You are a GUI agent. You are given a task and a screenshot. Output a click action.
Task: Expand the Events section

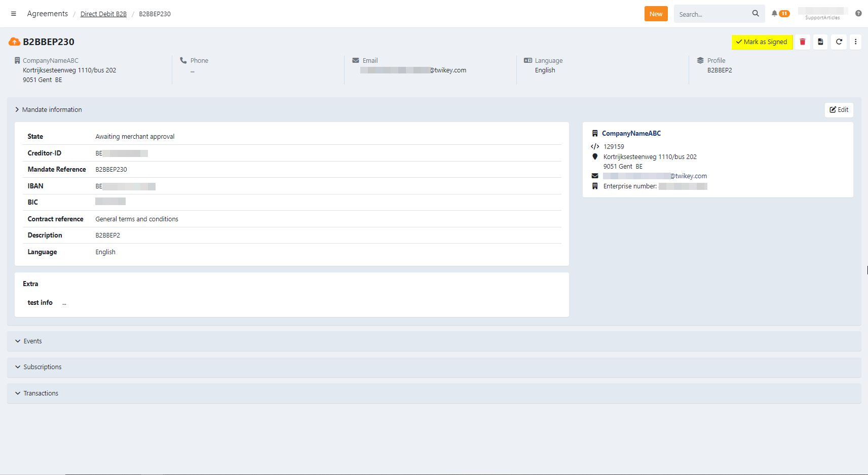[x=32, y=341]
